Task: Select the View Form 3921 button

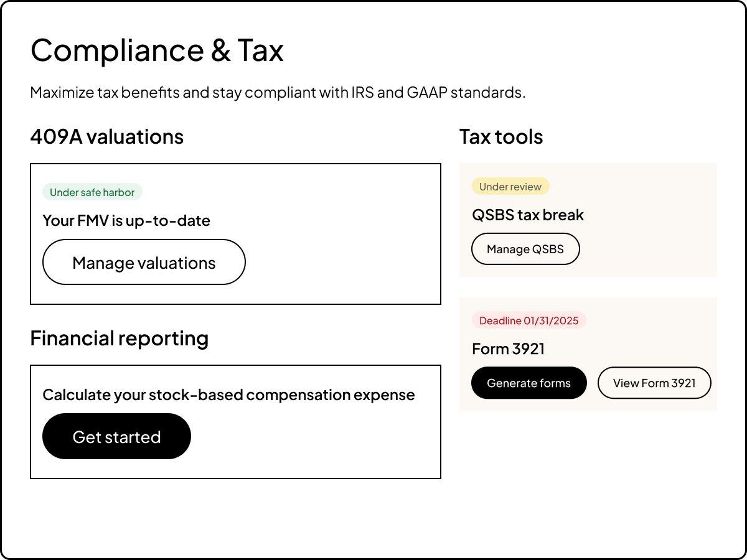Action: coord(654,383)
